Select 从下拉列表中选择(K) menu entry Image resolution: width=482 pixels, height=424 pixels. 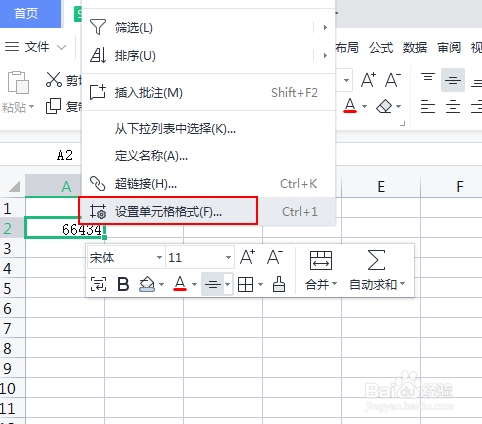click(208, 128)
